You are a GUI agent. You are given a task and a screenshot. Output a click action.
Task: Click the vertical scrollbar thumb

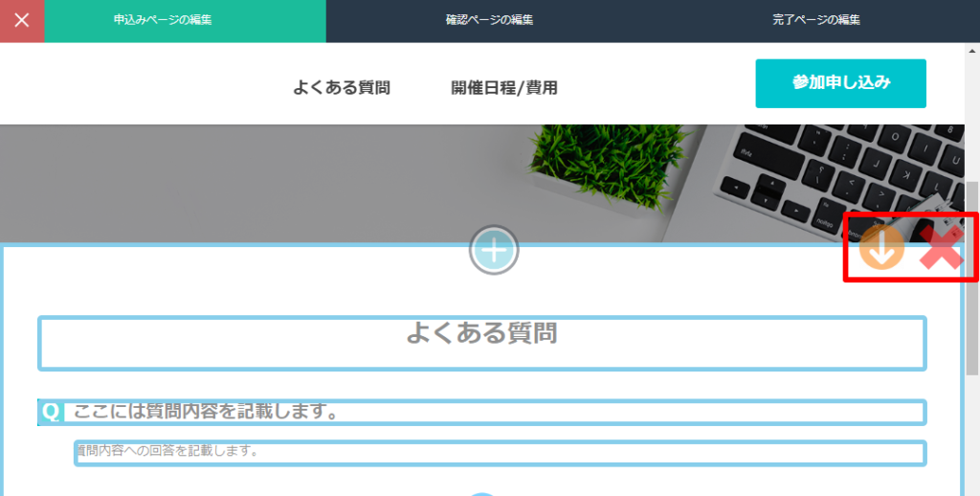pos(972,279)
